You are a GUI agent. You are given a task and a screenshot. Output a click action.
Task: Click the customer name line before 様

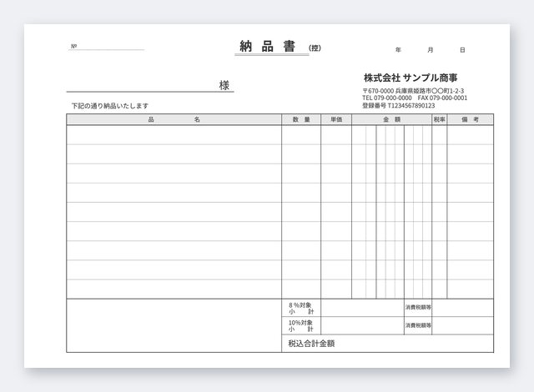(143, 85)
